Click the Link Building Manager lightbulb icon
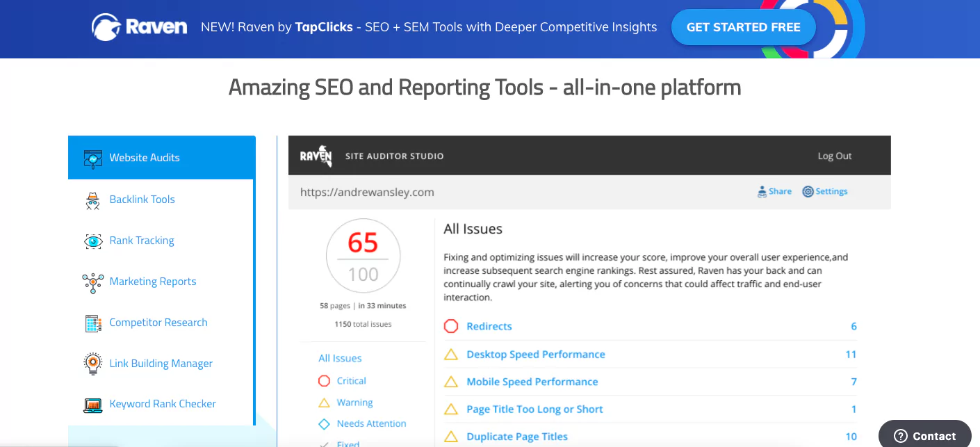 coord(93,364)
